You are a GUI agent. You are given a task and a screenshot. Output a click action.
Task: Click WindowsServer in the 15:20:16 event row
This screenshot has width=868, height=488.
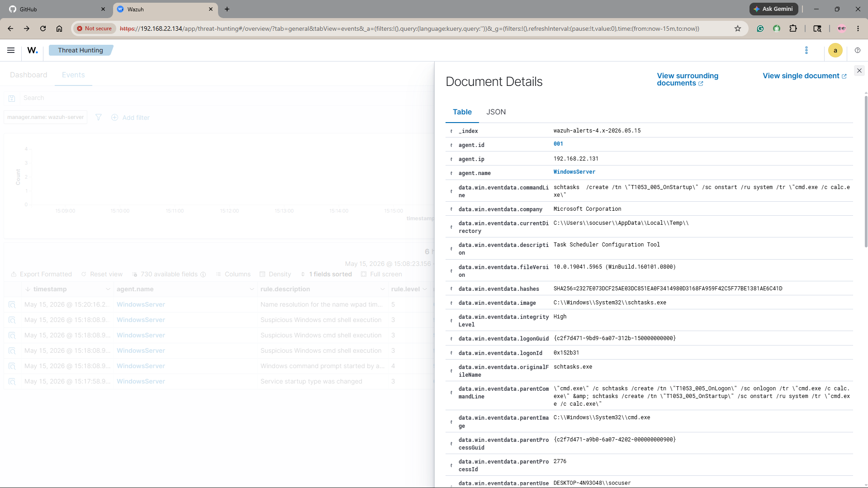(141, 304)
